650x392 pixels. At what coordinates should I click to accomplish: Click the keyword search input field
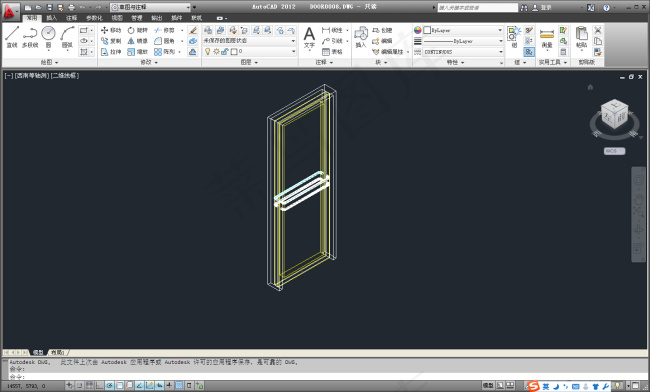478,7
